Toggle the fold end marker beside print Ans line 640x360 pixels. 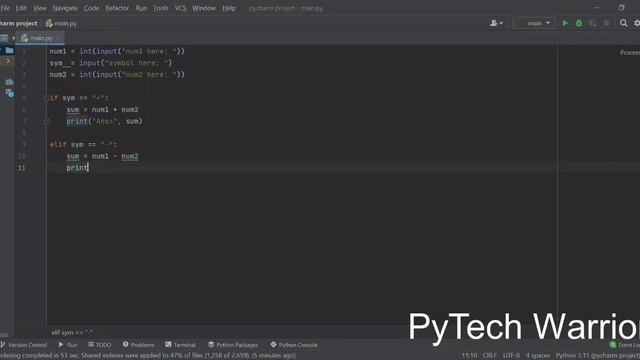click(x=46, y=121)
